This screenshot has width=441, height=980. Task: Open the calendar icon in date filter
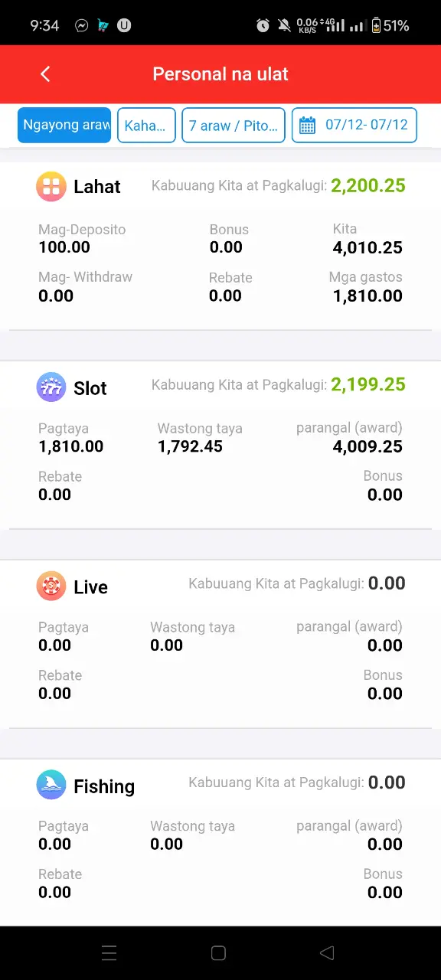[x=307, y=126]
